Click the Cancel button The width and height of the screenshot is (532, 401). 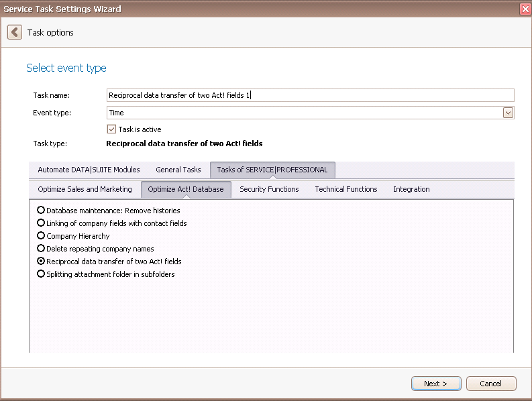[491, 384]
